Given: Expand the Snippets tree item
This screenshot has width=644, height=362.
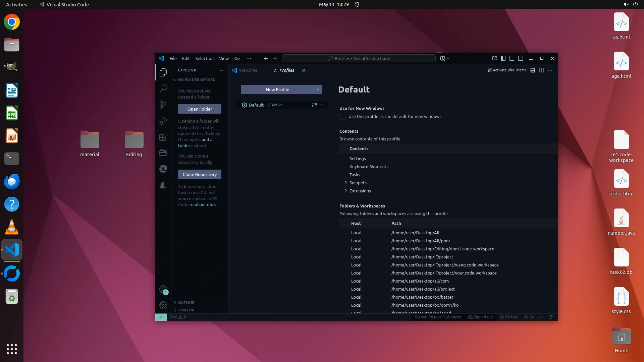Looking at the screenshot, I should click(x=346, y=183).
